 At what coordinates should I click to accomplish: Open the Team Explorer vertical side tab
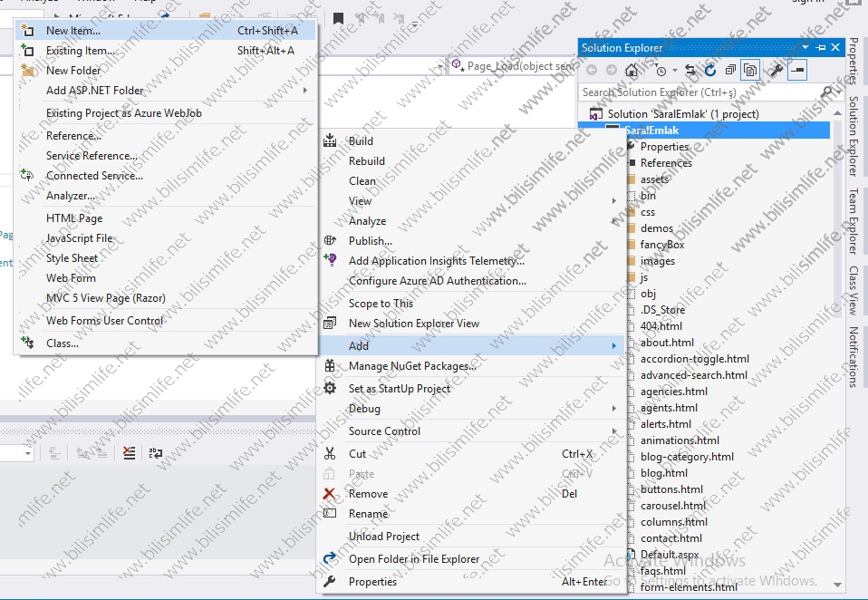[854, 221]
